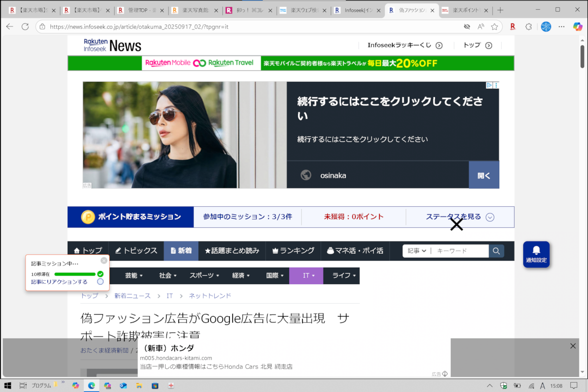This screenshot has height=392, width=588.
Task: Open the Windows Start menu
Action: 8,386
